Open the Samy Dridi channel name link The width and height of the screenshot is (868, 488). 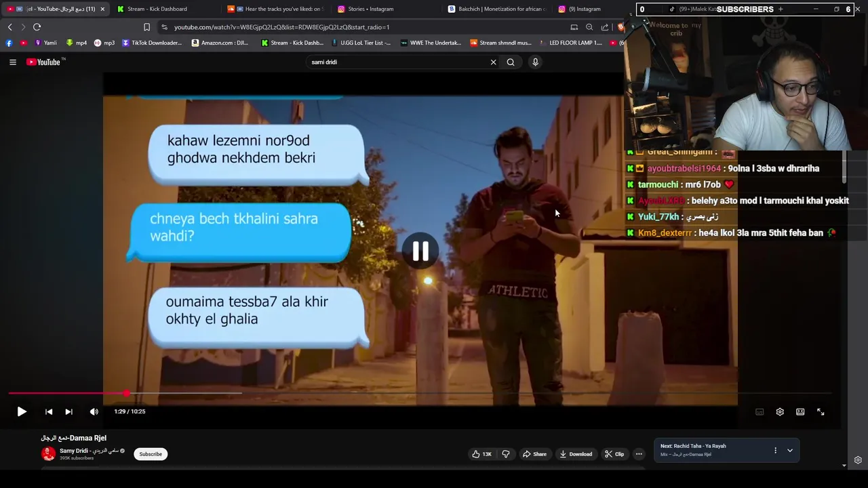[x=89, y=451]
